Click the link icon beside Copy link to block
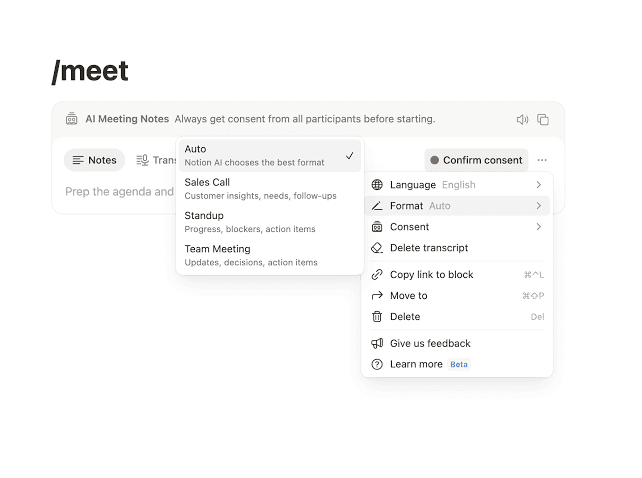 pos(377,274)
